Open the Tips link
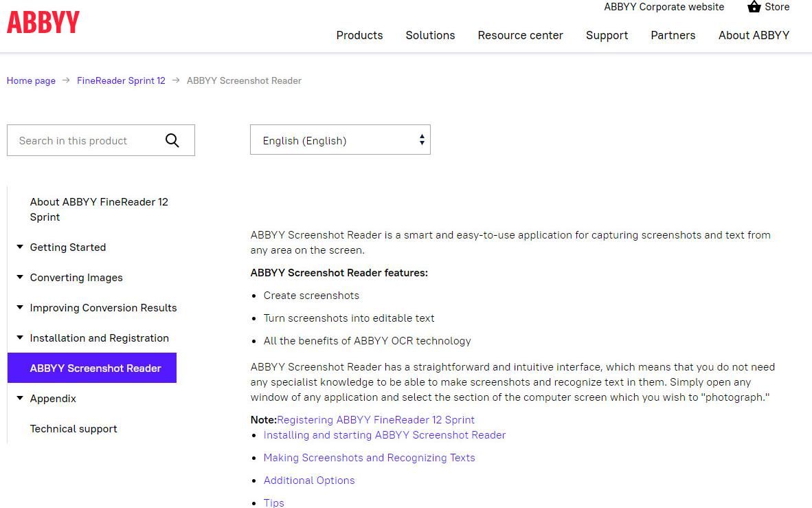The height and width of the screenshot is (508, 812). coord(273,503)
